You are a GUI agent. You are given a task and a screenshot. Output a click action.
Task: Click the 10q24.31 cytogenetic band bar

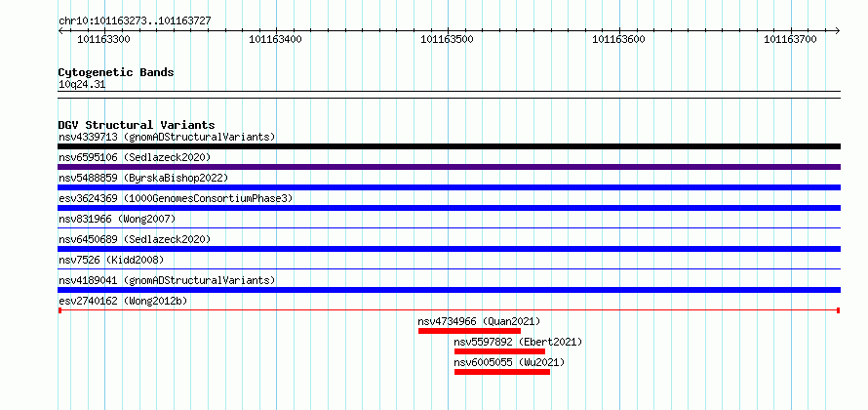tap(449, 95)
